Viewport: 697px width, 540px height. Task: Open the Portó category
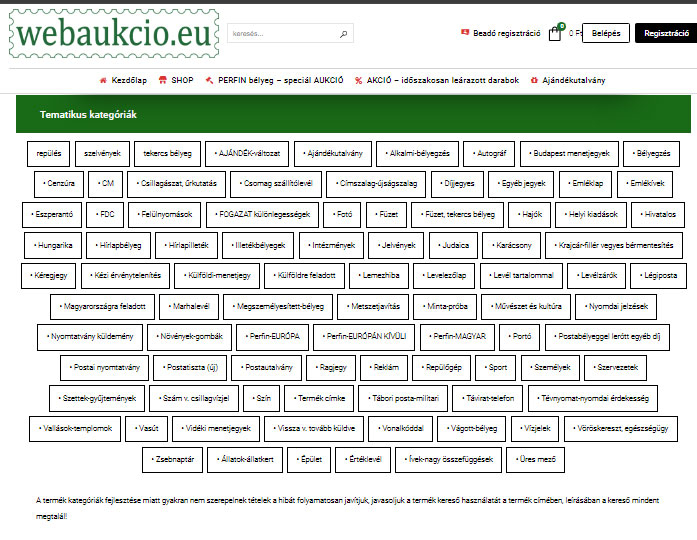pyautogui.click(x=520, y=337)
